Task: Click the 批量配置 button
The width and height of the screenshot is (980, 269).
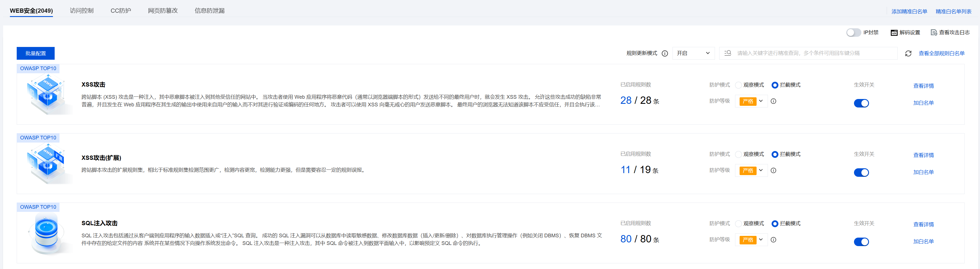Action: [x=35, y=53]
